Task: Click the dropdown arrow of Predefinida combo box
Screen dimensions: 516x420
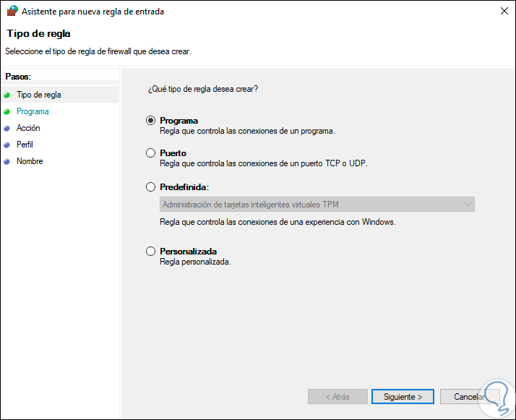Action: [468, 205]
